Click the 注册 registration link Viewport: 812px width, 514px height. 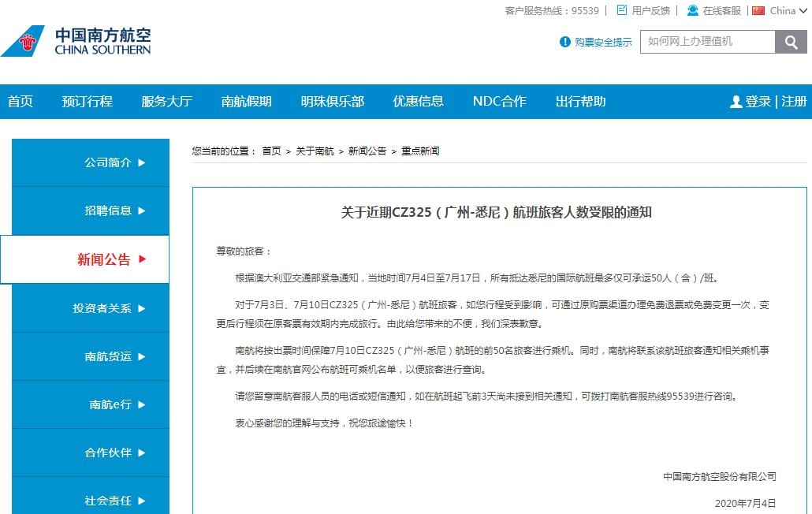pos(795,101)
